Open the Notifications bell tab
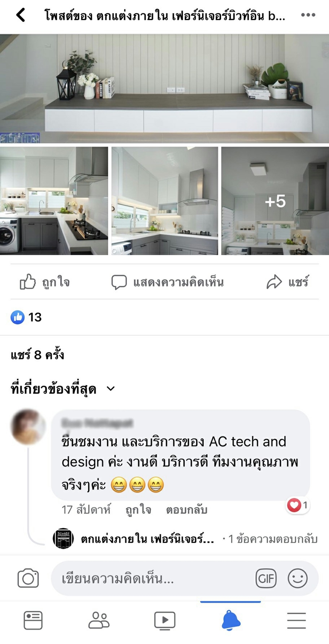This screenshot has height=644, width=329. [x=230, y=621]
